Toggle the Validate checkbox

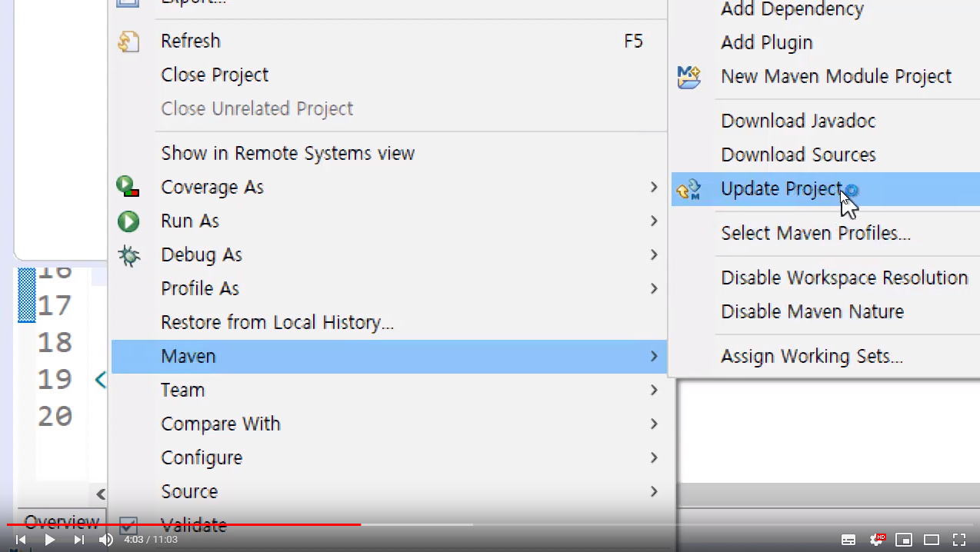tap(128, 526)
